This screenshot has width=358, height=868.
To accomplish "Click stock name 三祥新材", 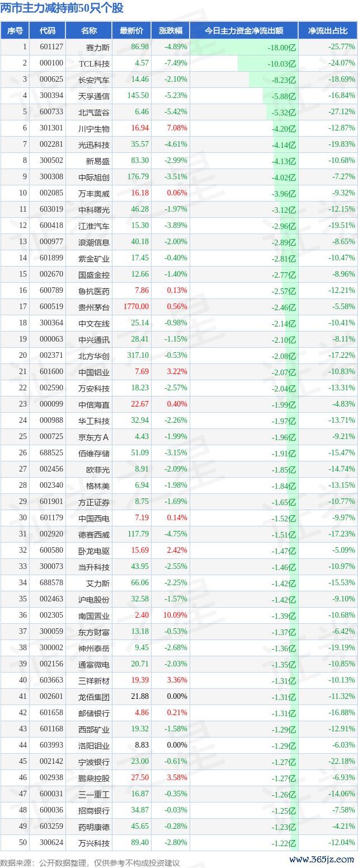I will 94,680.
